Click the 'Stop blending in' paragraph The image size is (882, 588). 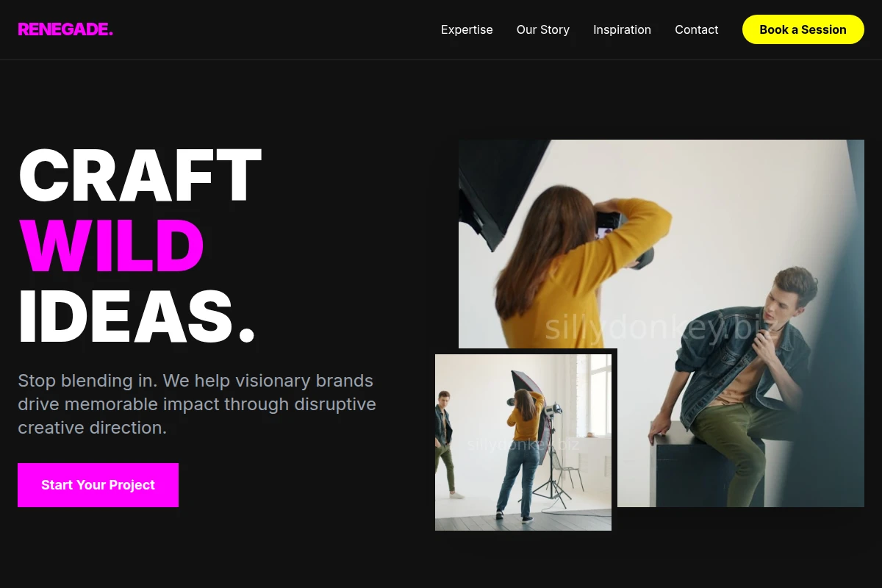point(197,404)
